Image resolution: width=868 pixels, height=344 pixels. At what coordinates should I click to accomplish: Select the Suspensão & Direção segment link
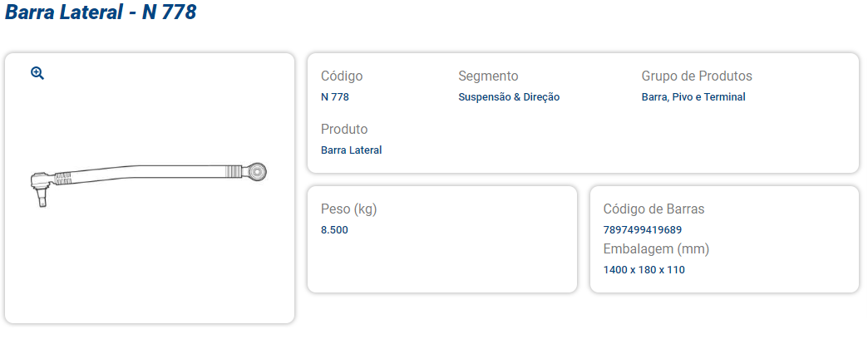click(509, 97)
